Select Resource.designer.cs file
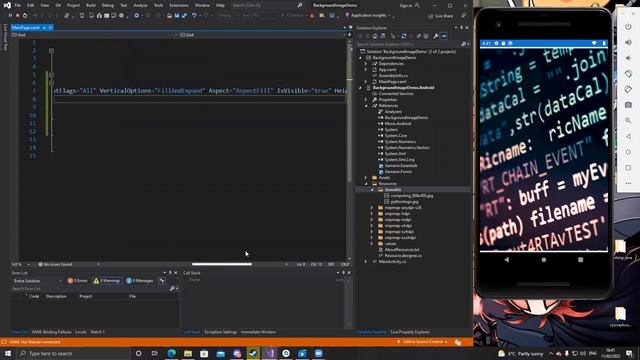 pyautogui.click(x=403, y=256)
